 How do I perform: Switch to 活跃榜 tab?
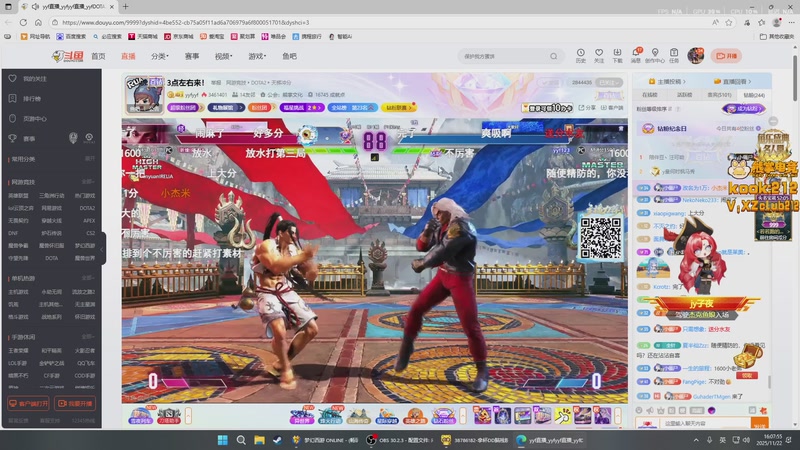684,95
